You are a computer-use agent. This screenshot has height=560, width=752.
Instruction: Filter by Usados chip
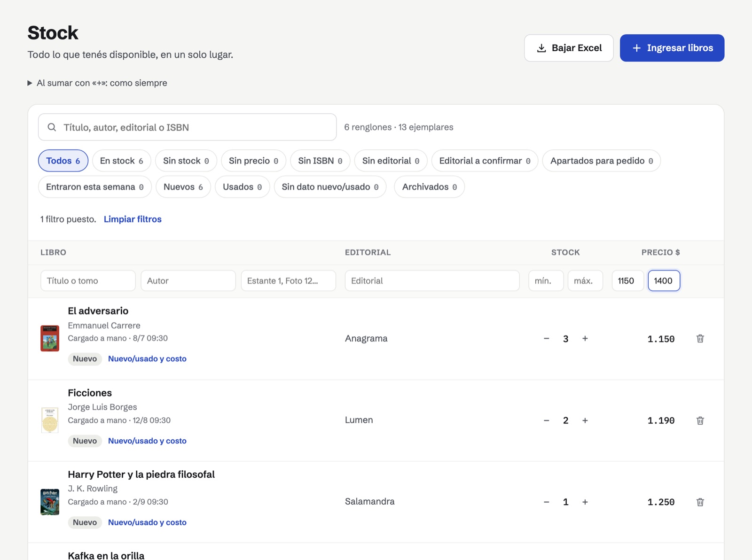[x=243, y=187]
